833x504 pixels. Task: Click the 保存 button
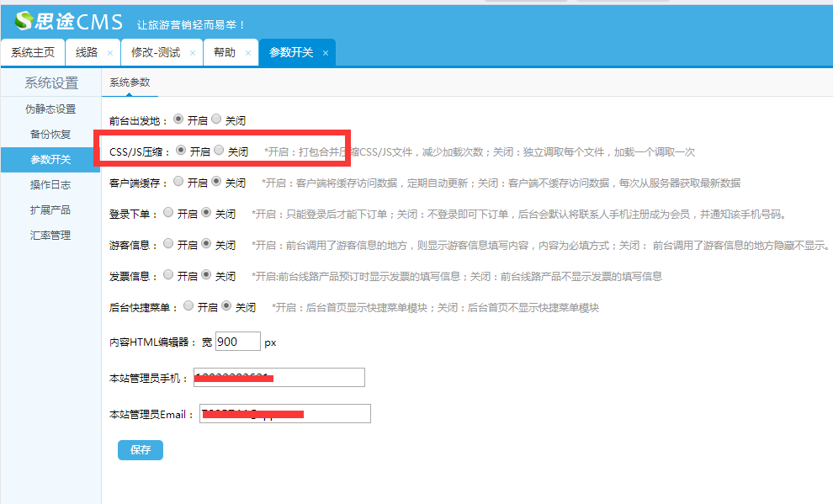point(140,450)
